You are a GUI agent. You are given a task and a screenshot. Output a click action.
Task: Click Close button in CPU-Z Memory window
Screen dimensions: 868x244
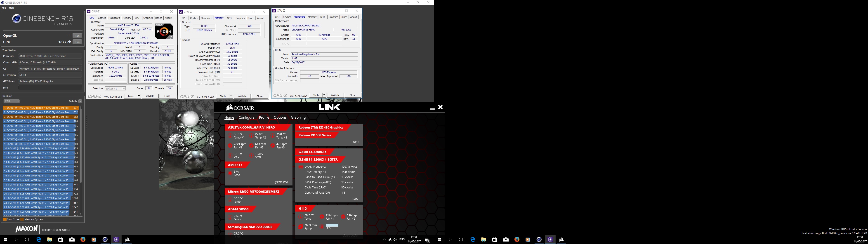click(x=259, y=96)
